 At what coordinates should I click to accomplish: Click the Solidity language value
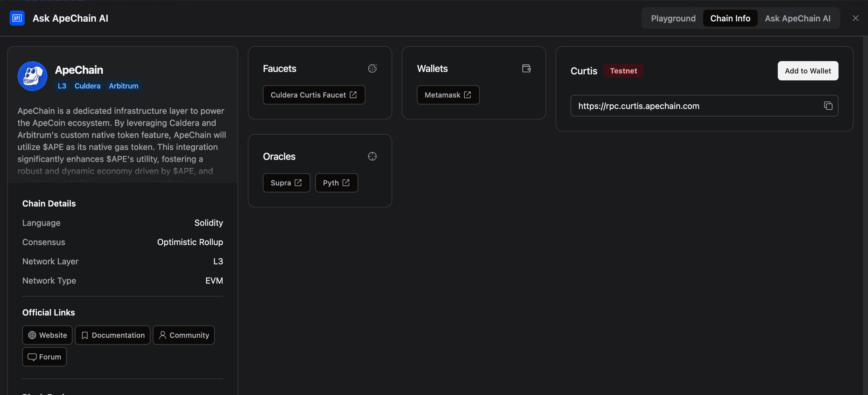point(208,223)
